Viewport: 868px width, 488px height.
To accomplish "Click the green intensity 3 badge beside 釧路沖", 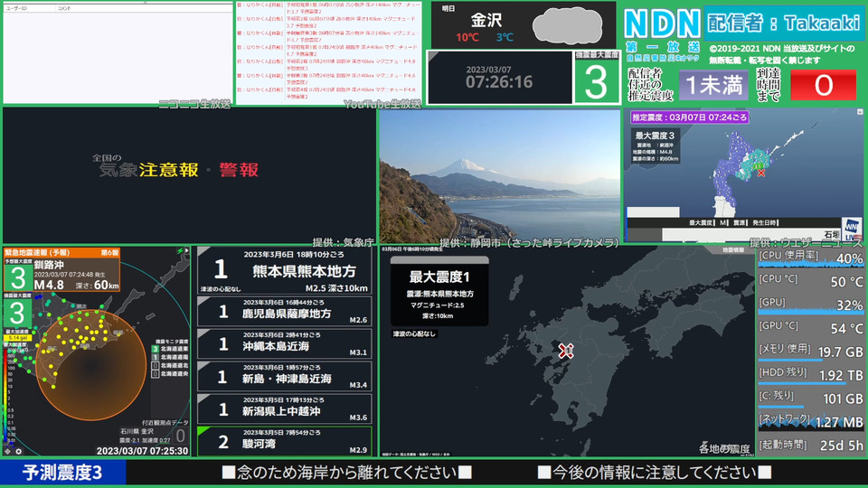I will click(x=18, y=277).
